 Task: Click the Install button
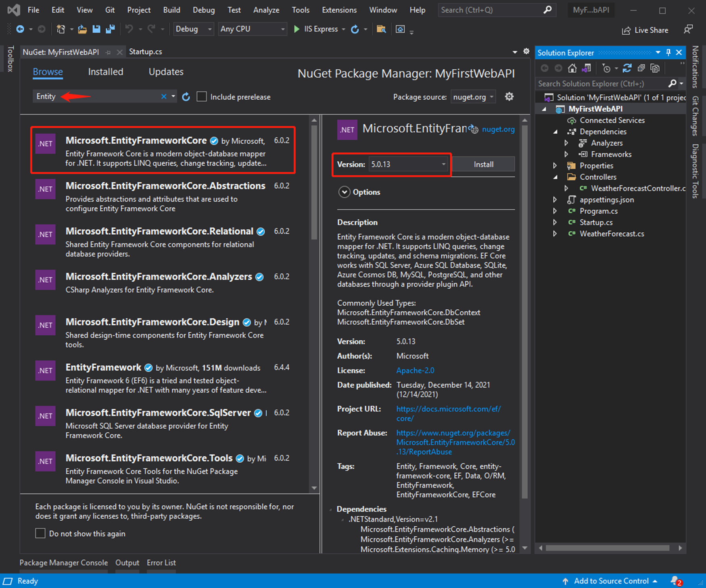pos(483,164)
